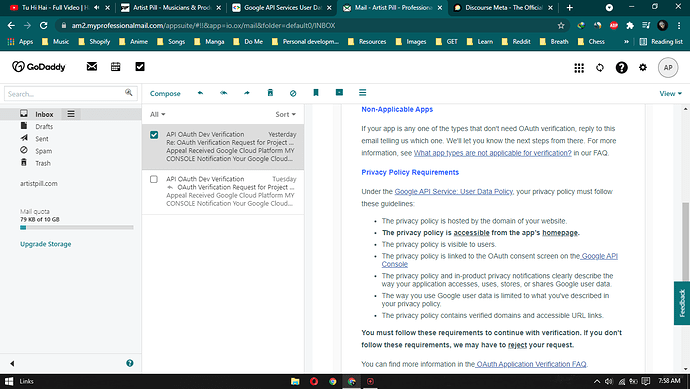Click the Reply all icon in toolbar
Screen dimensions: 690x389
point(224,93)
